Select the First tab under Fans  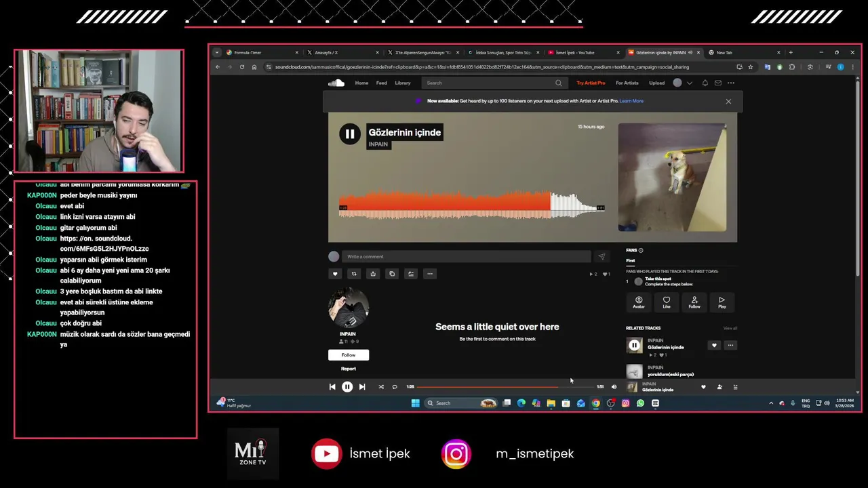[631, 261]
